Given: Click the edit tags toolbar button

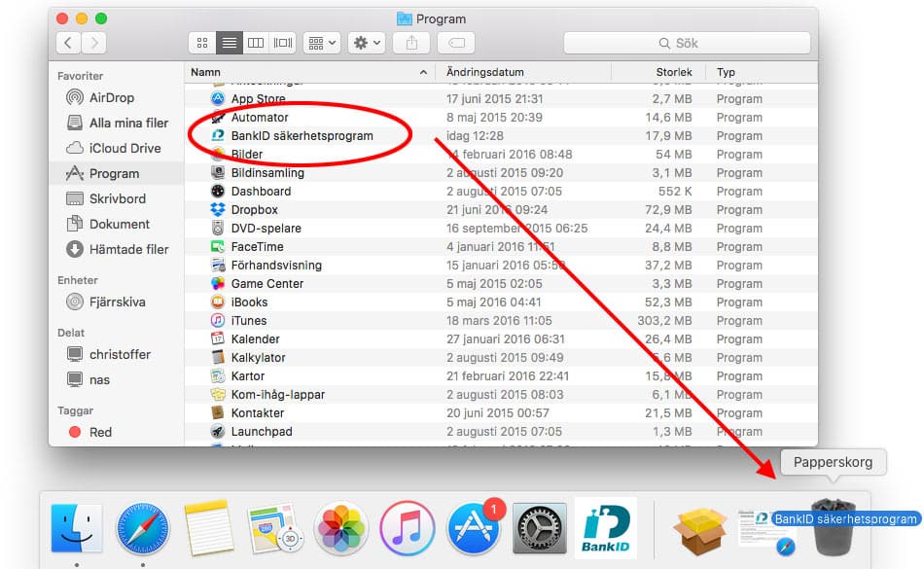Looking at the screenshot, I should click(457, 43).
